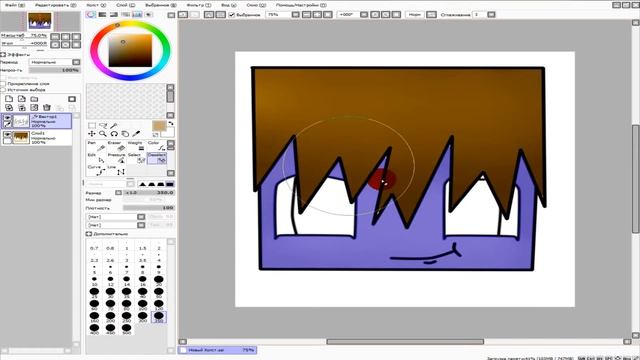Open the Редактировать menu
This screenshot has width=640, height=360.
point(56,5)
